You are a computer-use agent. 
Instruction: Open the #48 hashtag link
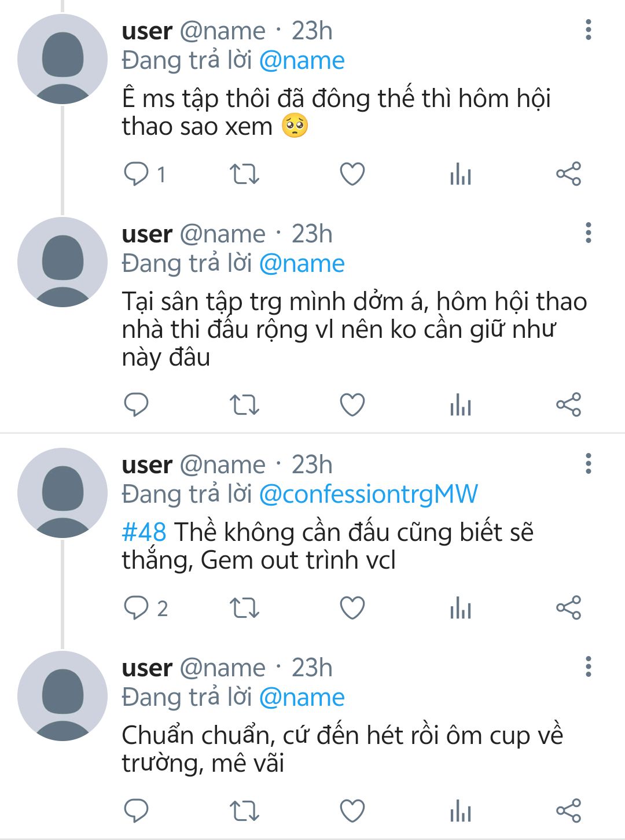click(144, 532)
